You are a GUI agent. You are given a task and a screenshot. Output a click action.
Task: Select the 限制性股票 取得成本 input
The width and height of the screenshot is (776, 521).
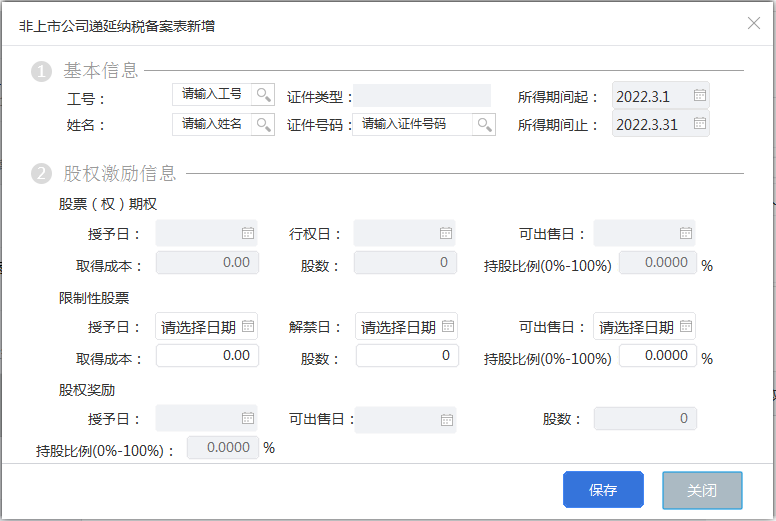[207, 356]
